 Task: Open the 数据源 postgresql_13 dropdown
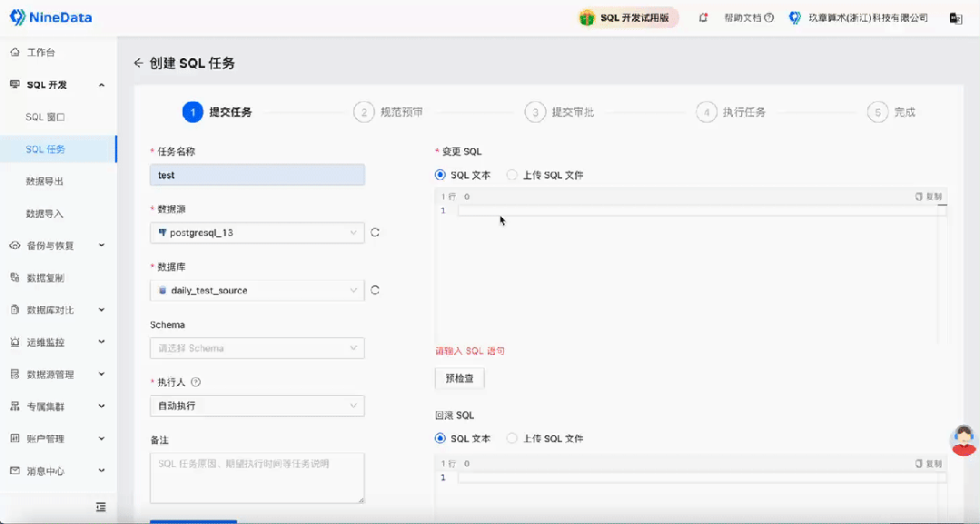point(257,232)
